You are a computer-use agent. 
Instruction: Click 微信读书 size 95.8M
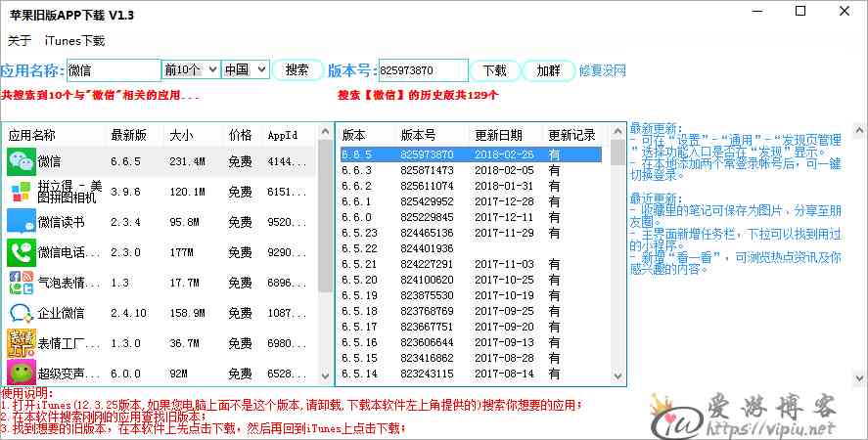[184, 222]
